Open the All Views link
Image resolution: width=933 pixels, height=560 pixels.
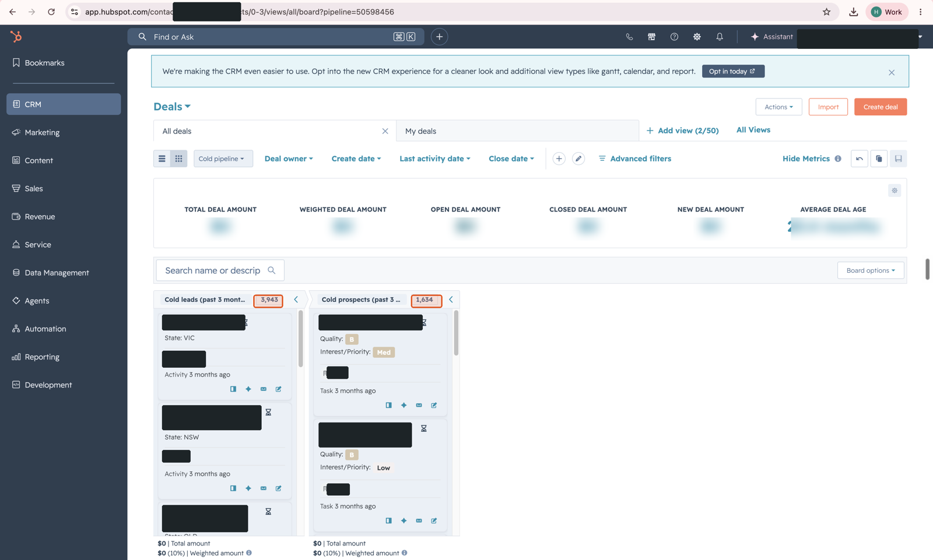coord(753,130)
